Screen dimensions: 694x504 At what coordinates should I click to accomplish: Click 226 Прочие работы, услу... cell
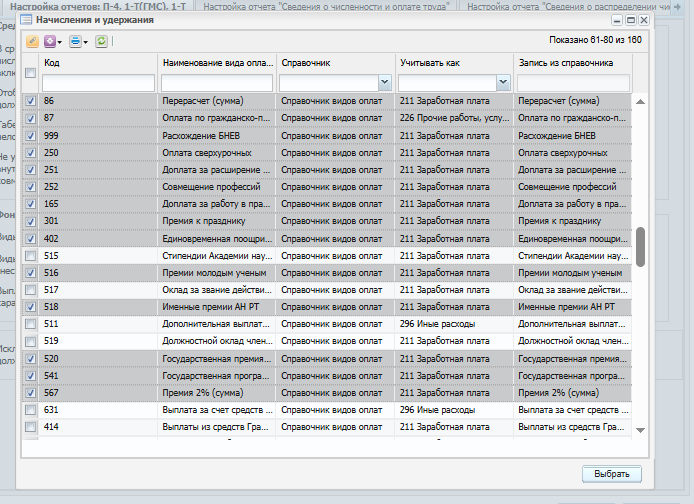pos(454,118)
